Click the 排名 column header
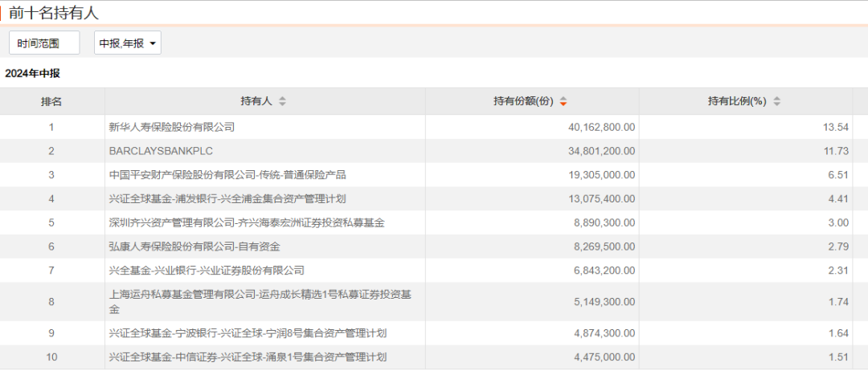Image resolution: width=868 pixels, height=383 pixels. coord(51,102)
